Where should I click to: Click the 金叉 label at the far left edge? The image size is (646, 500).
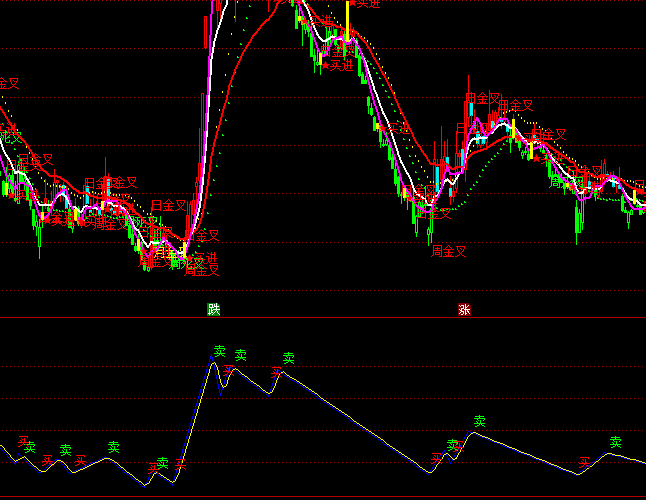(8, 84)
